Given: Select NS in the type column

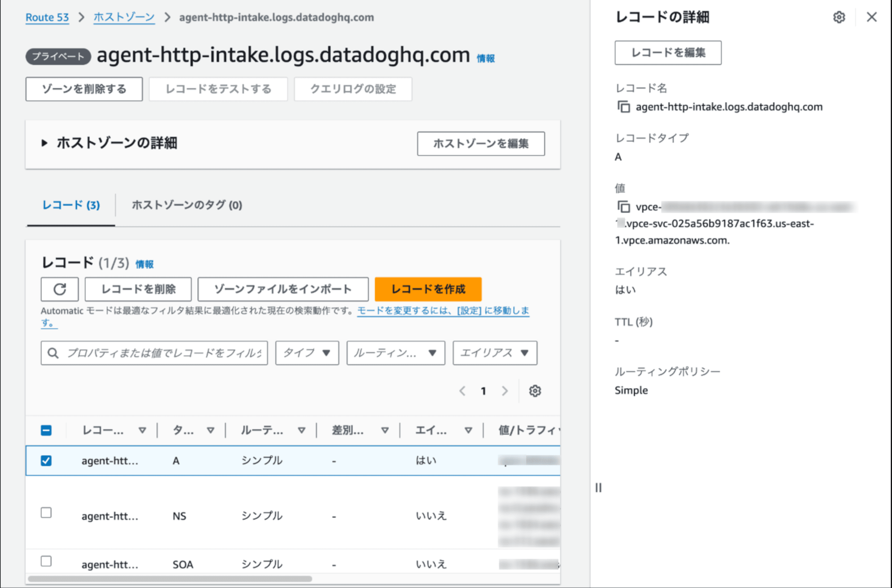Looking at the screenshot, I should pyautogui.click(x=179, y=516).
